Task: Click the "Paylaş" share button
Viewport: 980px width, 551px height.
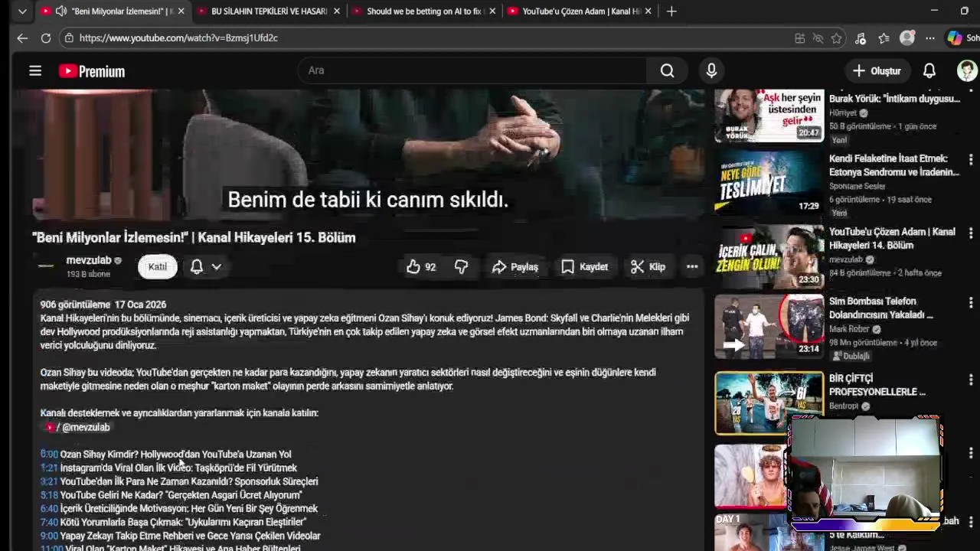Action: click(515, 266)
